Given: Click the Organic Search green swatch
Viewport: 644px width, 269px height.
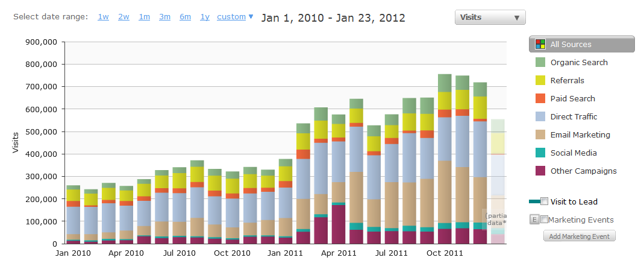Looking at the screenshot, I should point(540,63).
